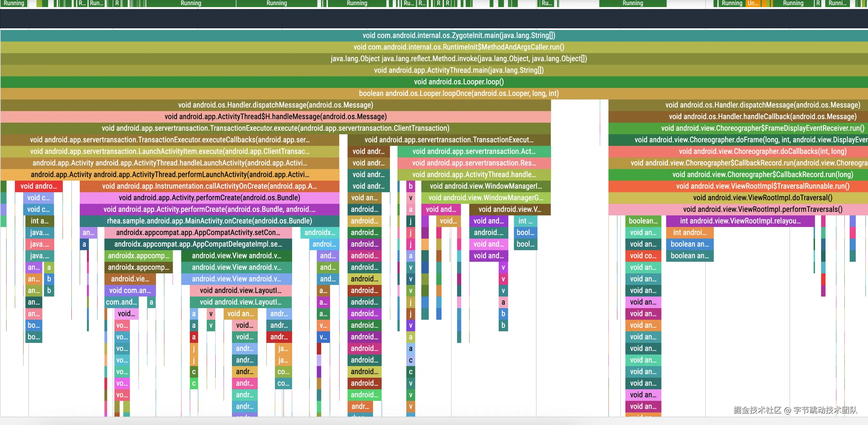Click TransactionExecutor.execute slice
Screen dimensions: 868x425
pyautogui.click(x=275, y=128)
